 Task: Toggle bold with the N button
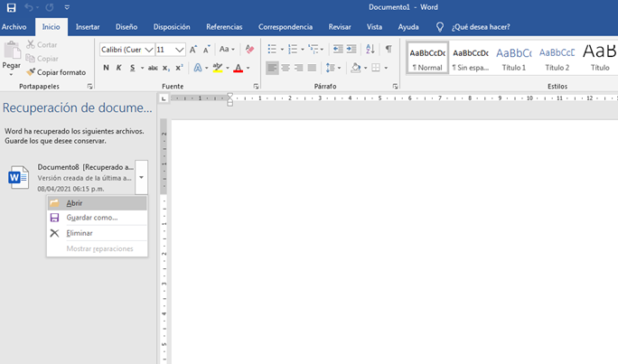tap(106, 68)
